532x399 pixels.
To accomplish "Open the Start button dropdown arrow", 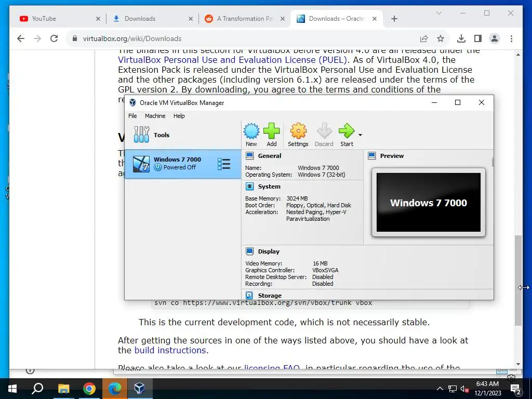I will tap(361, 135).
